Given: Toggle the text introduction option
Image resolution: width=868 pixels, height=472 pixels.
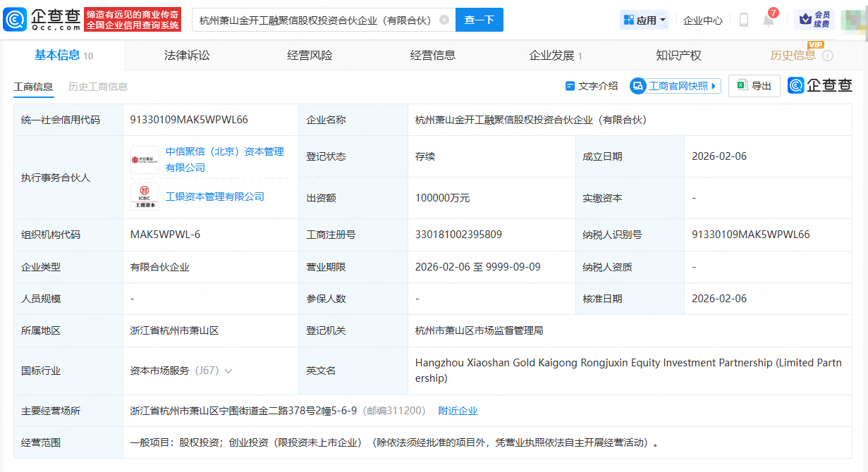Looking at the screenshot, I should [591, 86].
